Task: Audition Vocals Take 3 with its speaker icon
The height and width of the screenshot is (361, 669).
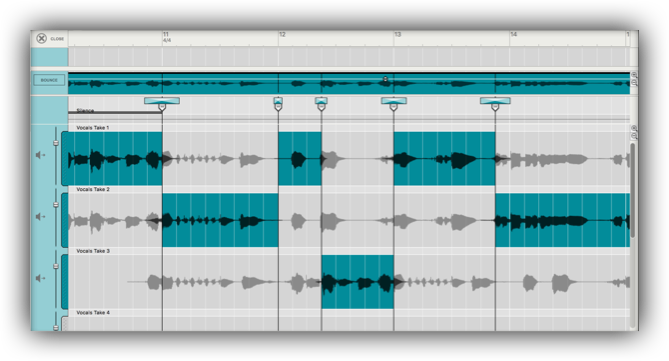Action: 40,278
